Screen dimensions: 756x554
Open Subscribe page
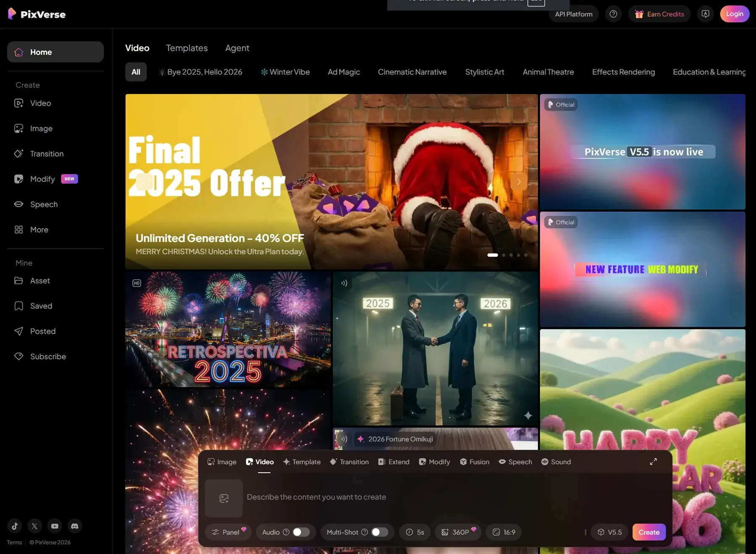pyautogui.click(x=55, y=356)
